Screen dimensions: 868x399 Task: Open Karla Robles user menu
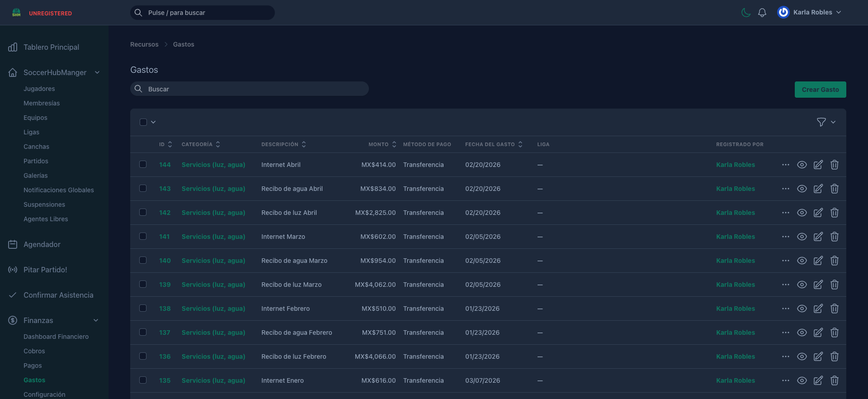click(809, 13)
